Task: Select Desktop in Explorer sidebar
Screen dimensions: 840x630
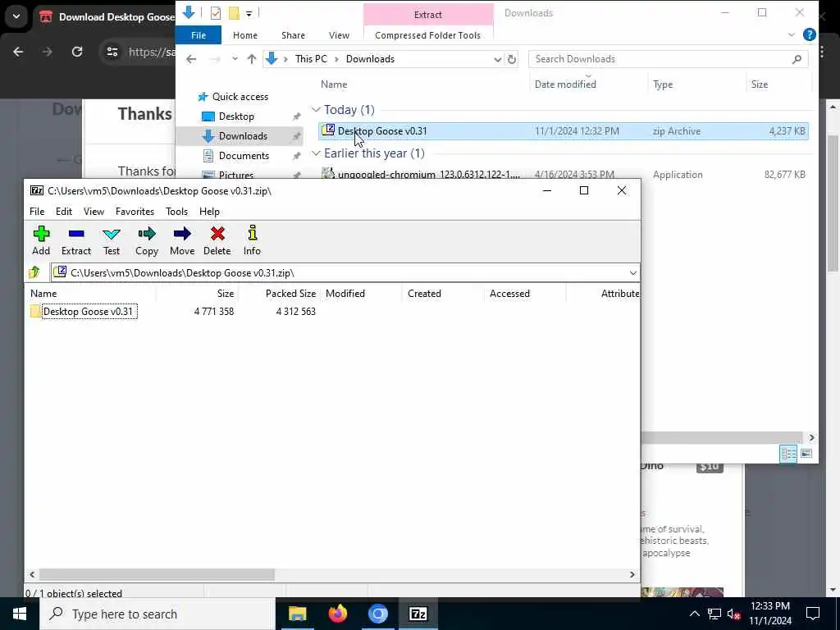Action: [x=236, y=116]
